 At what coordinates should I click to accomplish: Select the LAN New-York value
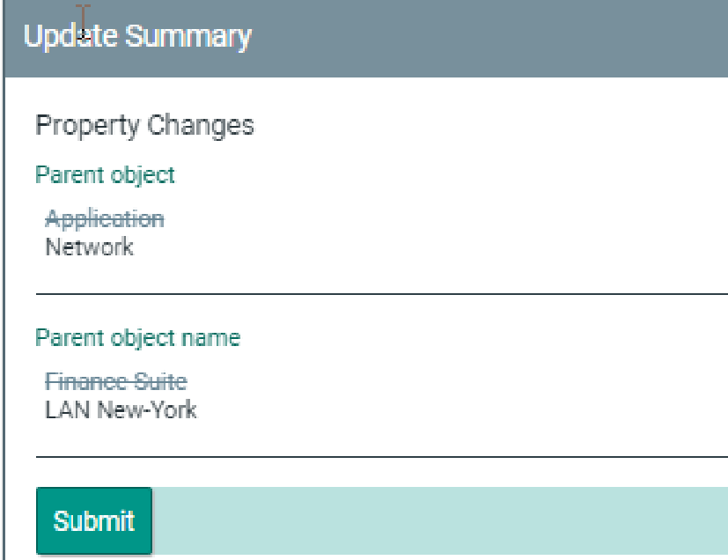(121, 409)
